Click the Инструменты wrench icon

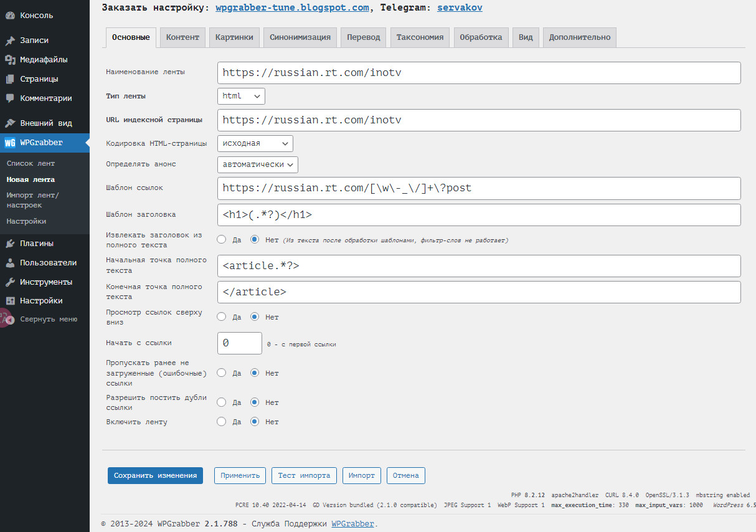pos(10,282)
